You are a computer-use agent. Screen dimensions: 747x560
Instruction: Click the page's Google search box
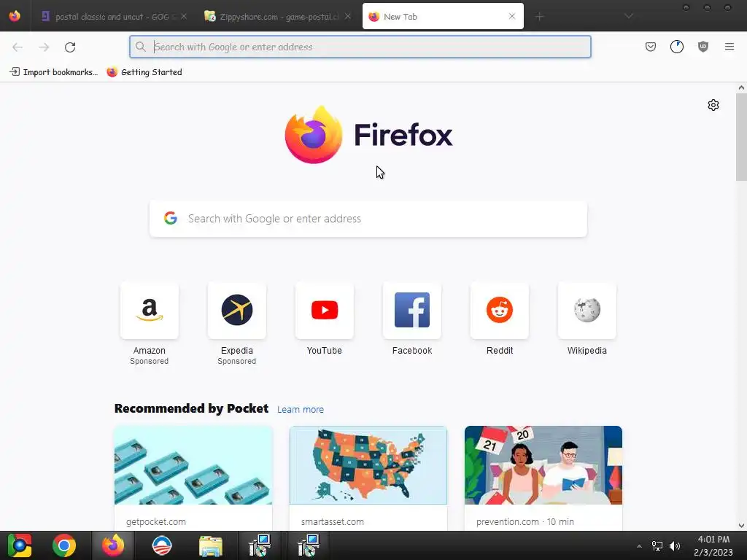pos(368,219)
